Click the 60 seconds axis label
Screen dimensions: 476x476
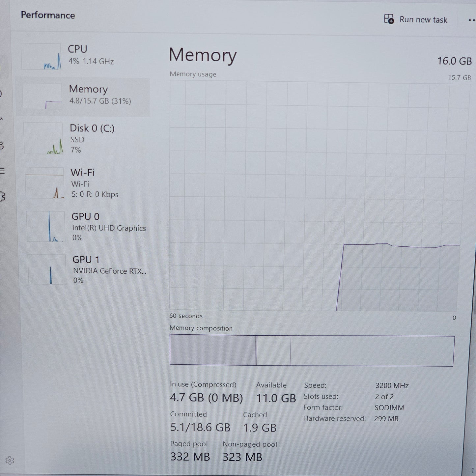pos(186,316)
